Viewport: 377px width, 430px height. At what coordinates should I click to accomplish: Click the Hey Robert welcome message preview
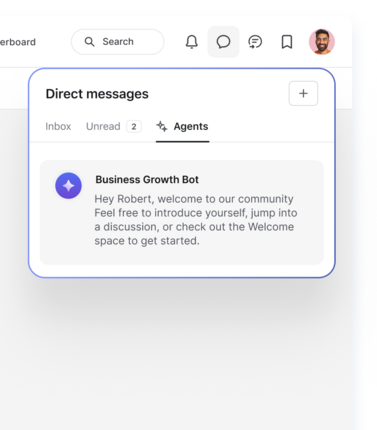[196, 220]
